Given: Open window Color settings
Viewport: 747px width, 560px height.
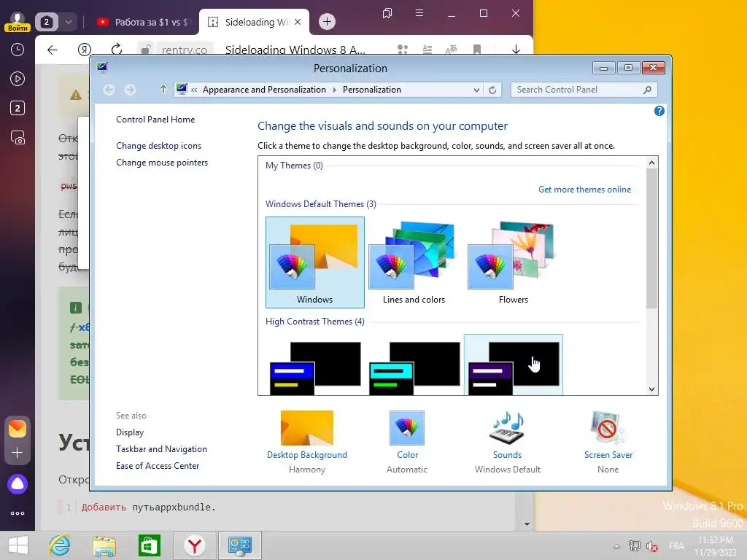Looking at the screenshot, I should [x=407, y=441].
